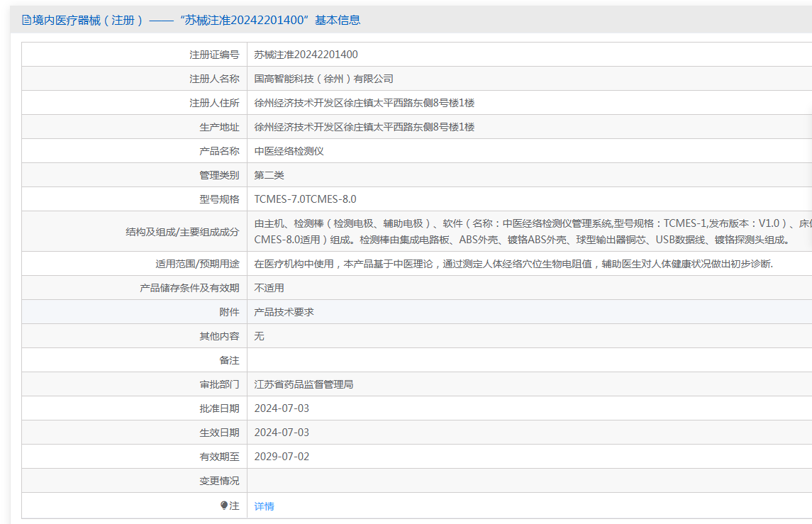The height and width of the screenshot is (524, 812).
Task: Click the 附件 label
Action: pos(229,312)
